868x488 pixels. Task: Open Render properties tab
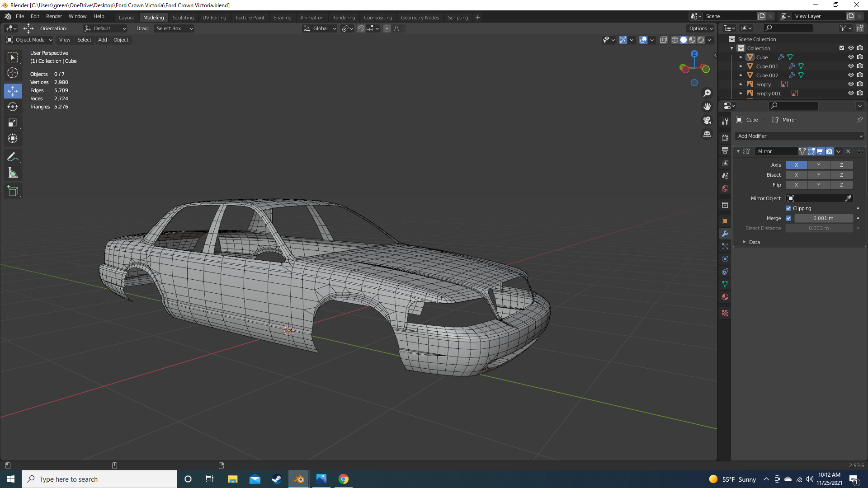pos(725,137)
